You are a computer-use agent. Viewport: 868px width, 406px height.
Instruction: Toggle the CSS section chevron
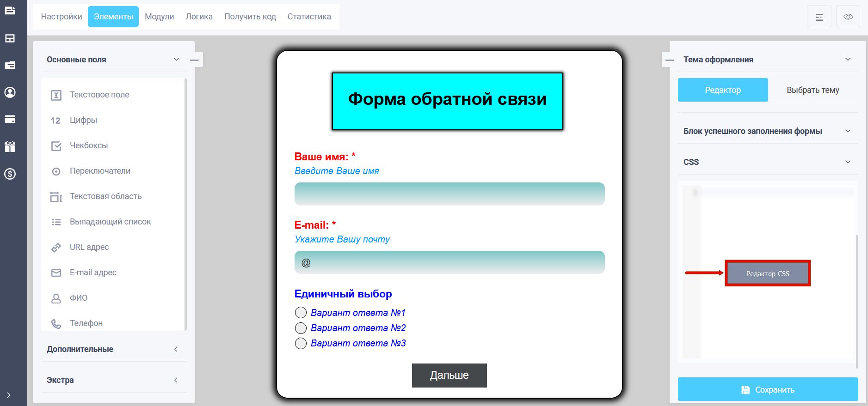click(x=848, y=162)
